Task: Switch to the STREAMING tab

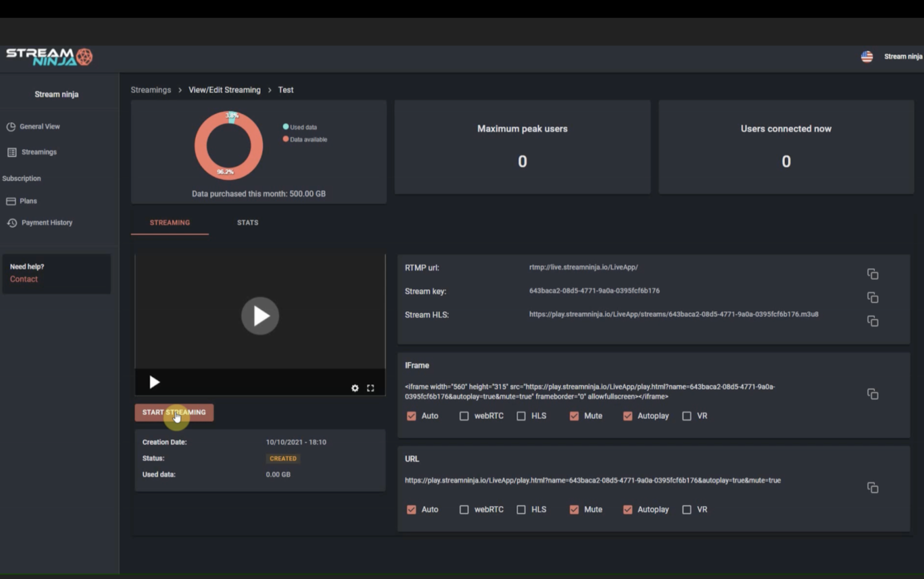Action: tap(170, 223)
